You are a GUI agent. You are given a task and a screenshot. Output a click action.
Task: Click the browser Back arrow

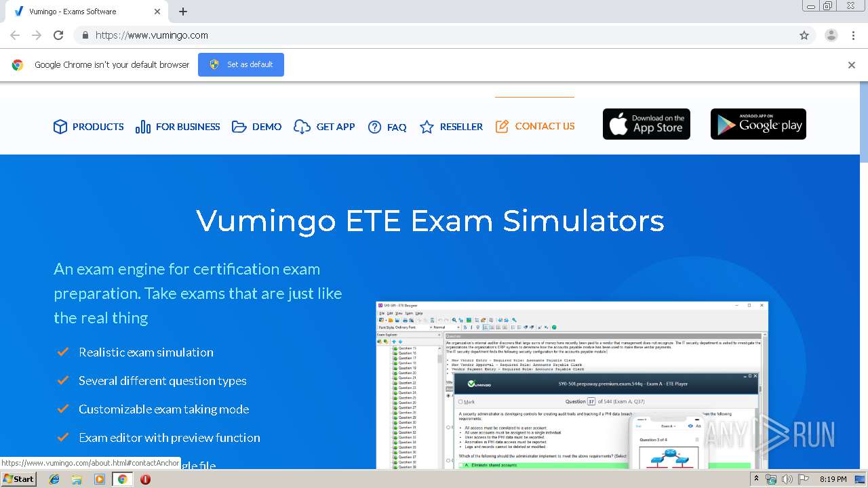15,35
